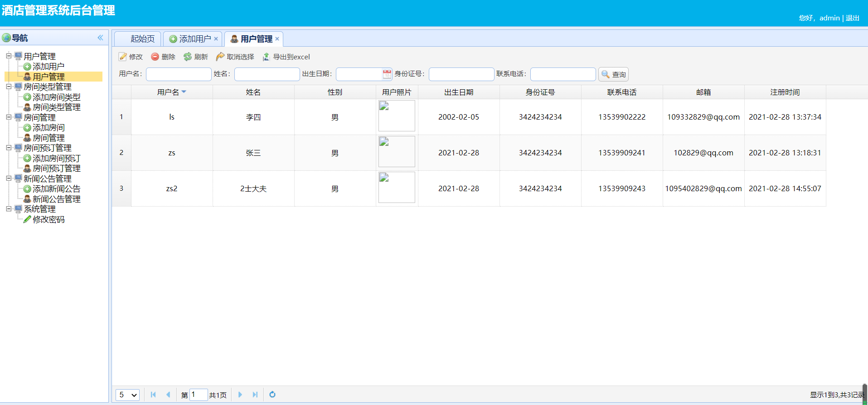
Task: Click timestamp 2021-02-28 14:55:07 cell
Action: 785,188
